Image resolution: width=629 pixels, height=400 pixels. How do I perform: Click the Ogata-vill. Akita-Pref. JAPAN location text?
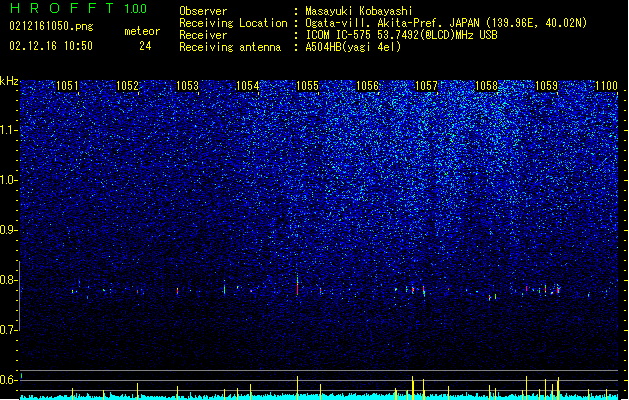446,23
